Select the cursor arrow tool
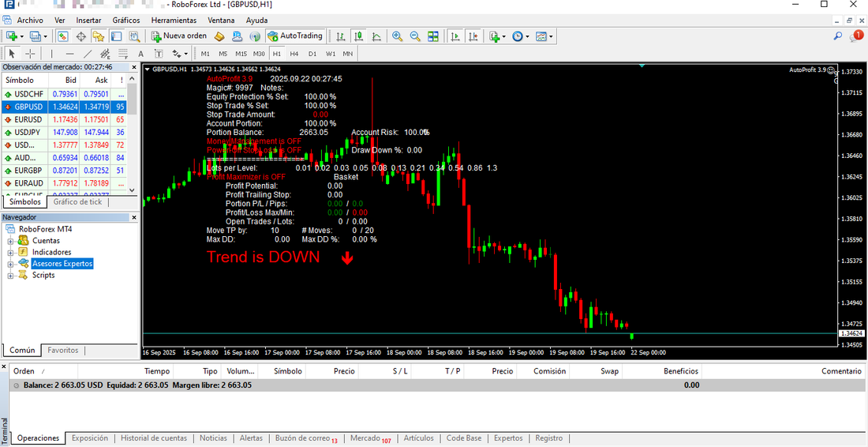Image resolution: width=868 pixels, height=447 pixels. tap(12, 54)
